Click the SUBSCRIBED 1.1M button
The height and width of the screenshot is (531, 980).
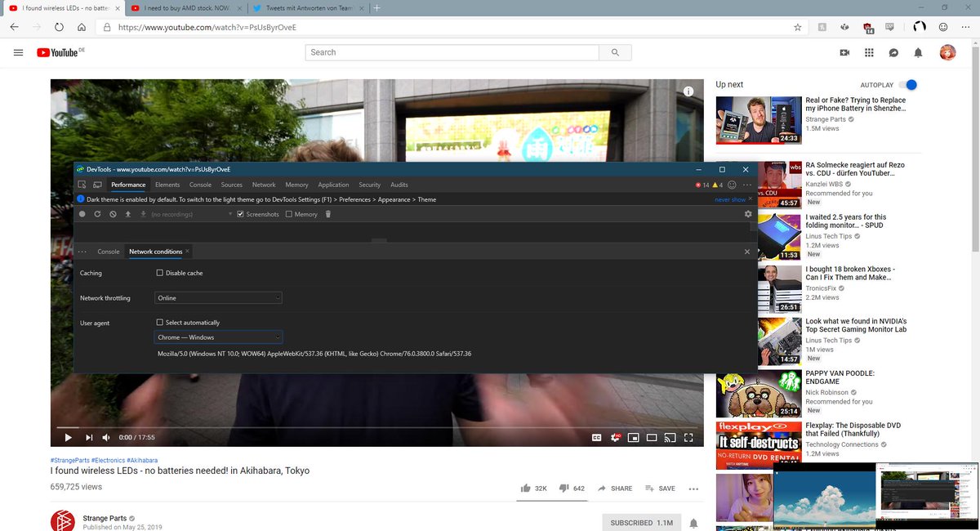642,523
